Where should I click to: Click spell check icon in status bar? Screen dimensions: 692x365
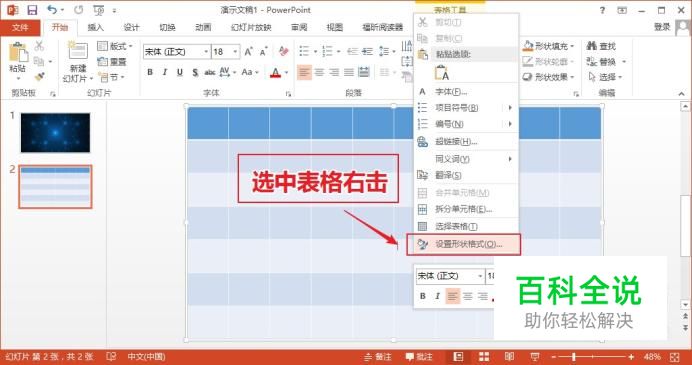pos(112,357)
